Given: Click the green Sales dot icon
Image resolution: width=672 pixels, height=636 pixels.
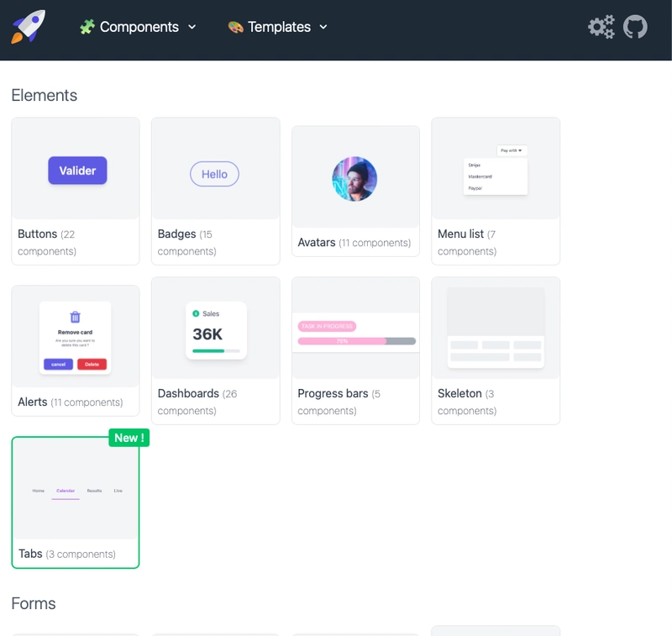Looking at the screenshot, I should click(x=196, y=313).
